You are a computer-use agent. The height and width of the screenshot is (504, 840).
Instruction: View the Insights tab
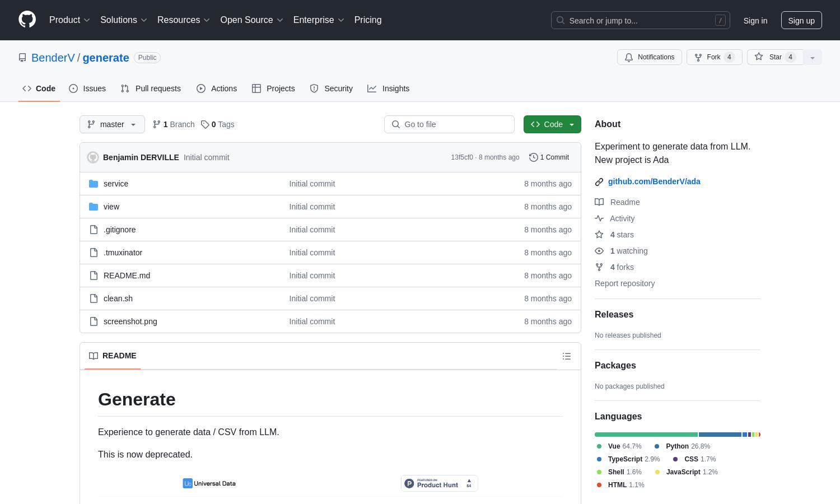388,88
